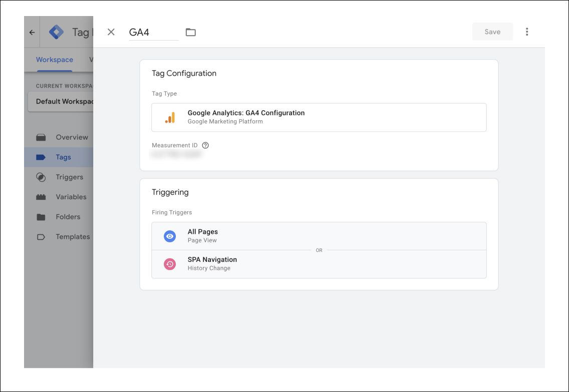
Task: Click the Variables brick icon
Action: (x=41, y=197)
